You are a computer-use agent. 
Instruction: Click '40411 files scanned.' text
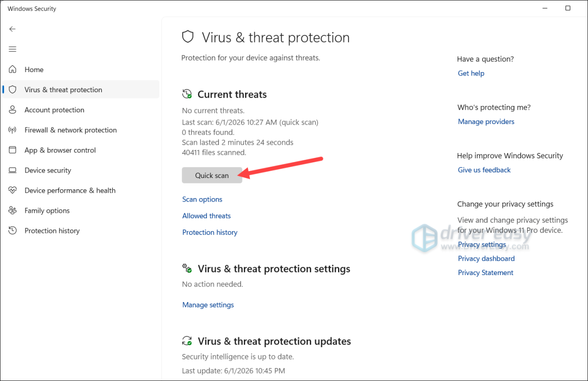(214, 152)
